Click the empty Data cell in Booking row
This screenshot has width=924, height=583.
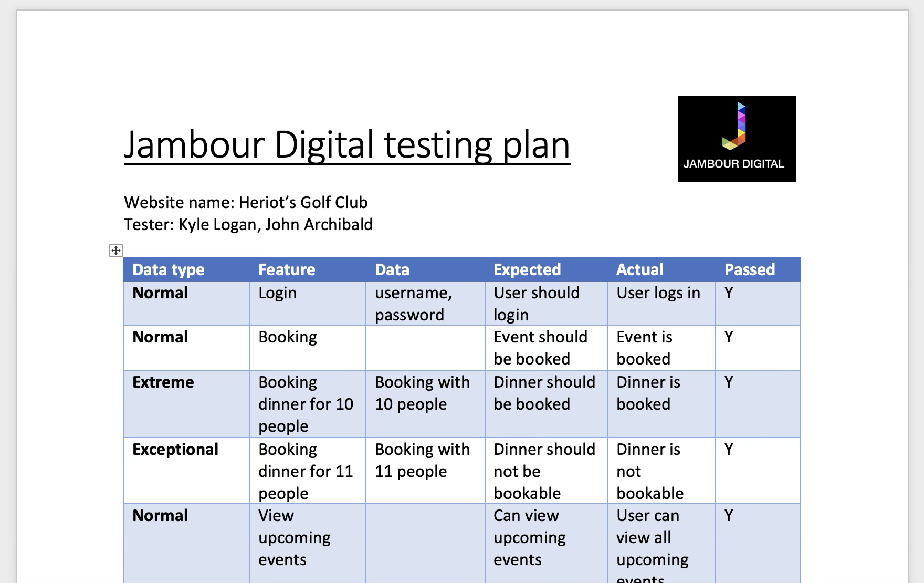pyautogui.click(x=425, y=348)
